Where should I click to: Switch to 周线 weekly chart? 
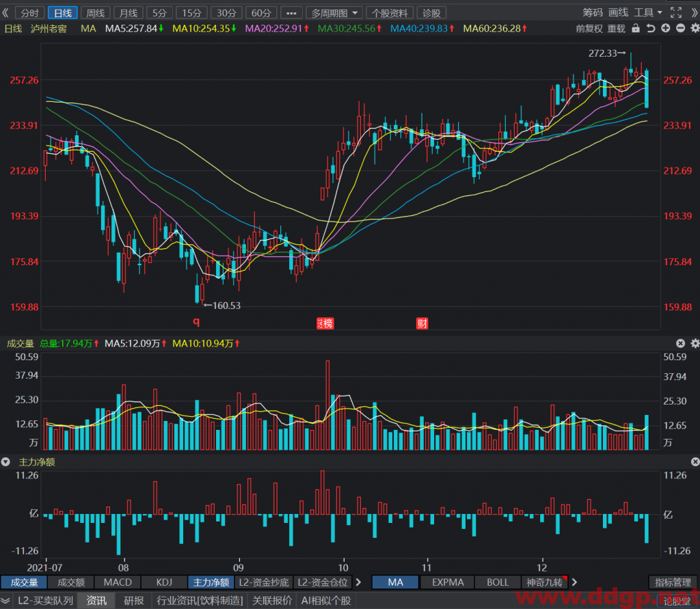pos(95,13)
